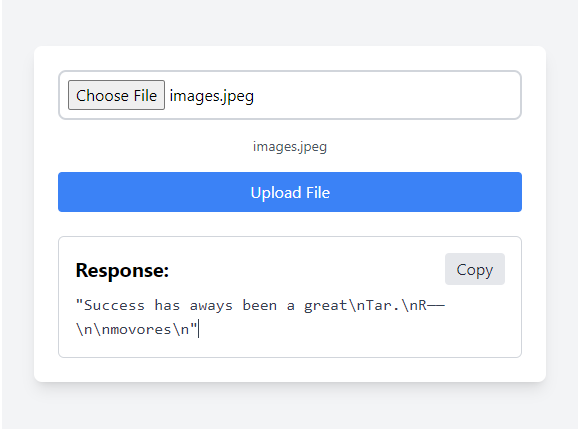
Task: Place the cursor after the closing response quote
Action: tap(198, 329)
